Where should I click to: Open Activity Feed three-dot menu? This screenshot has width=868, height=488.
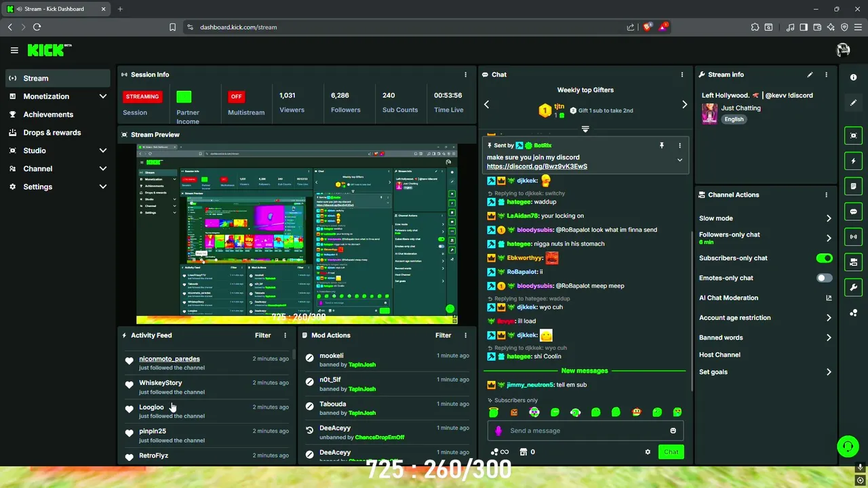click(x=285, y=335)
